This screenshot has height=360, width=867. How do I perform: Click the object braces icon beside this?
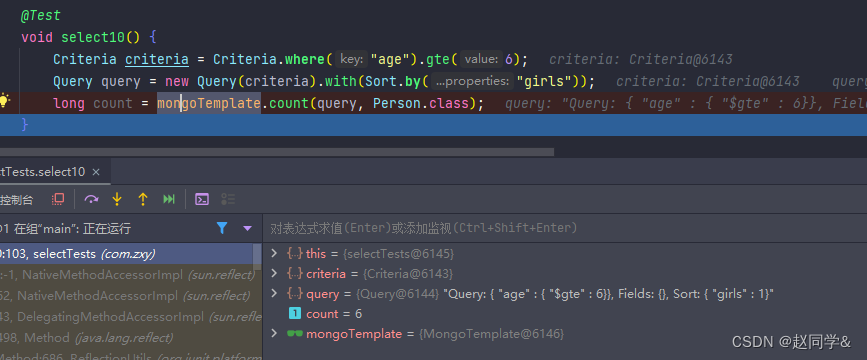pos(295,254)
